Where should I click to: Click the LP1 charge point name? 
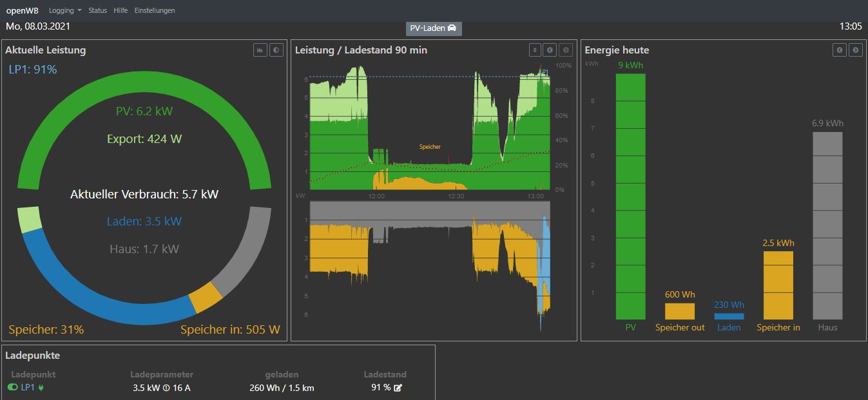click(x=28, y=388)
